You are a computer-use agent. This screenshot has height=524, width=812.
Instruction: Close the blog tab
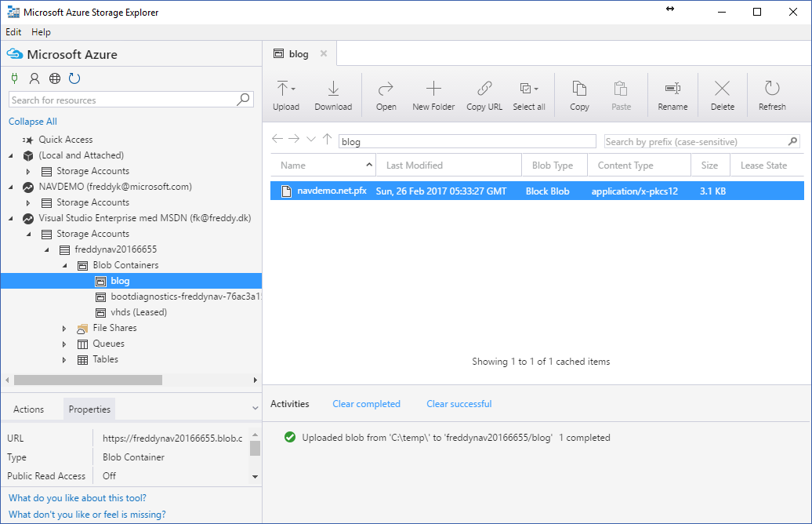[x=324, y=54]
